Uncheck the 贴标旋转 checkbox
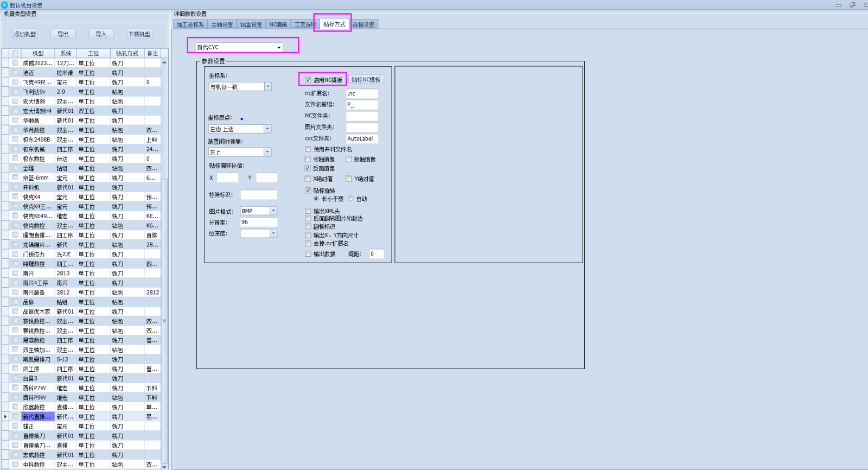 [x=308, y=190]
